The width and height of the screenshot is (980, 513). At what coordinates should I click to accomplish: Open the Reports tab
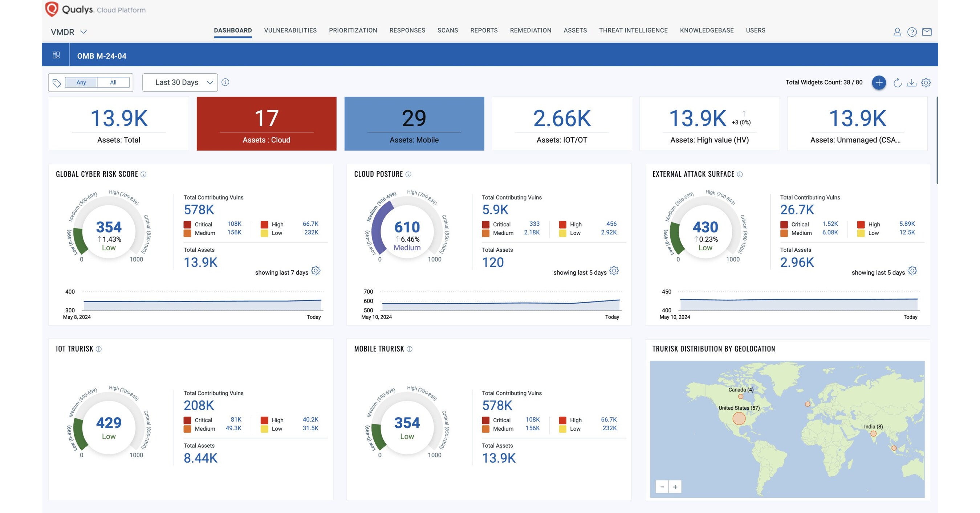(484, 30)
